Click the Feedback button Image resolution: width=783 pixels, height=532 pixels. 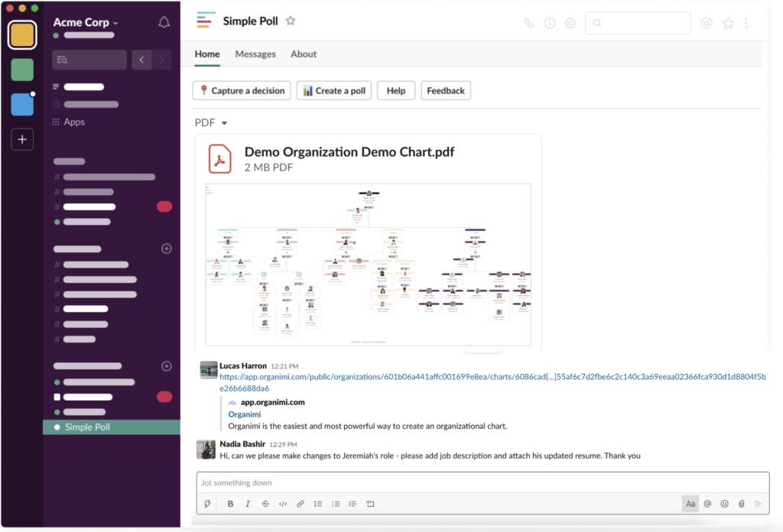tap(446, 90)
